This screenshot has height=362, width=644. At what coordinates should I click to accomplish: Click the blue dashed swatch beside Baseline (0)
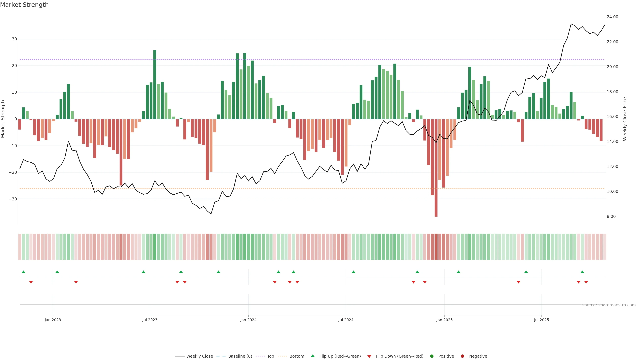tap(221, 356)
